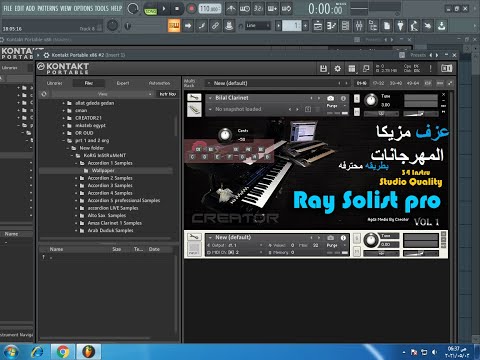Select the Amza Clarinet 1 Samples folder
Viewport: 480px width, 360px height.
[x=115, y=223]
